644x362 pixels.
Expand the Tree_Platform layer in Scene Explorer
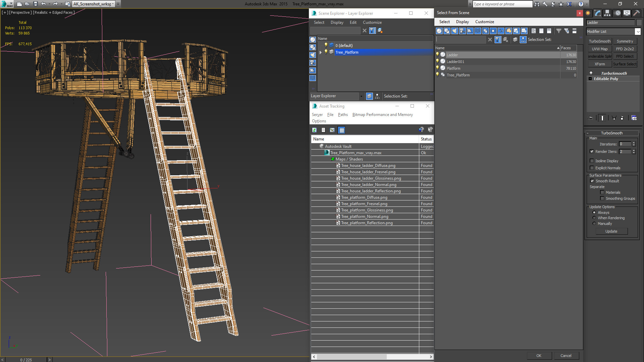321,52
